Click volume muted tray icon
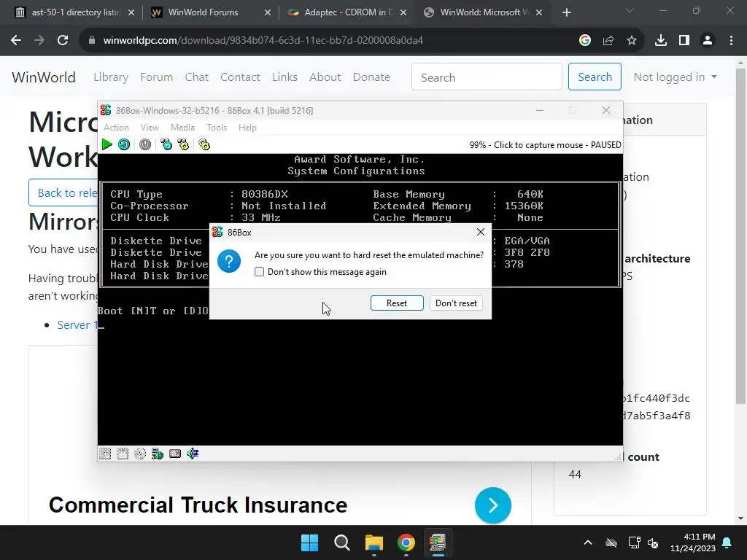Image resolution: width=747 pixels, height=560 pixels. coord(653,542)
